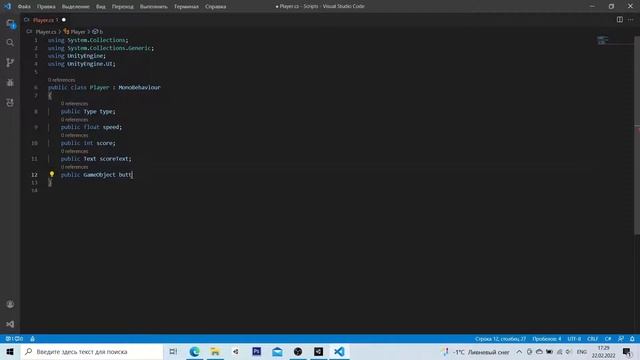Image resolution: width=640 pixels, height=360 pixels.
Task: Click 0 references above GameObject line
Action: [74, 167]
